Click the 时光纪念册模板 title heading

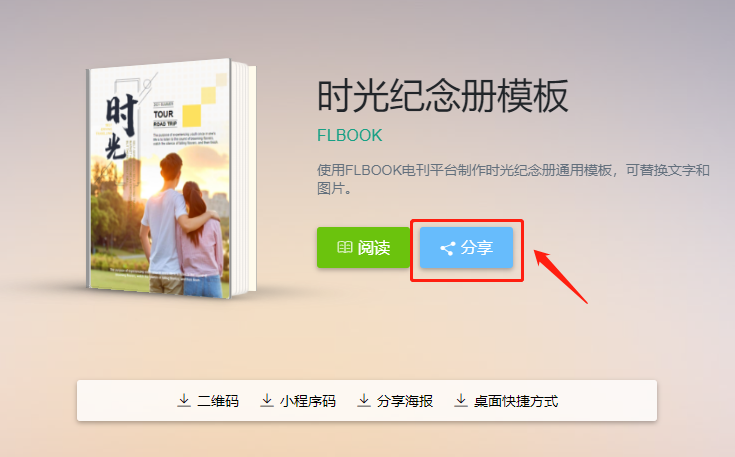[443, 96]
